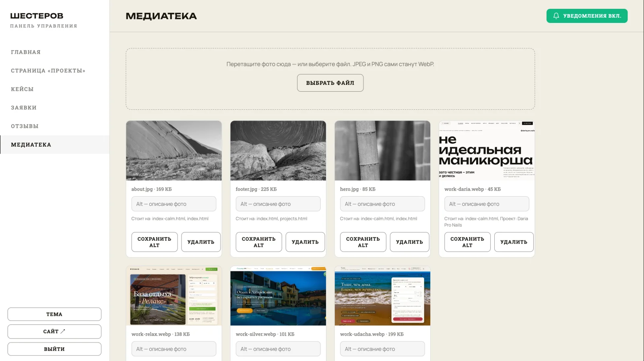Open the ОТЗЫВЫ section

[x=25, y=126]
